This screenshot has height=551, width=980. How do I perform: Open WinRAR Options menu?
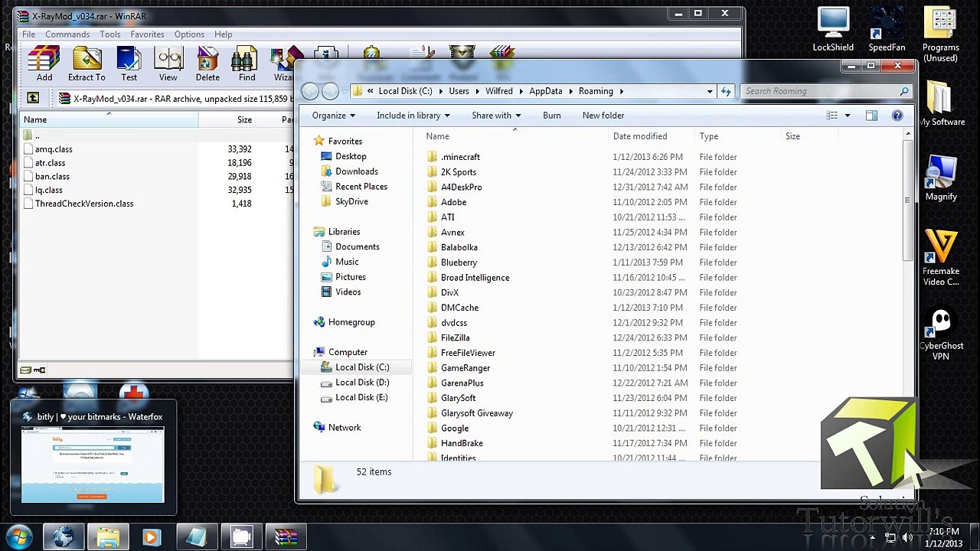[189, 34]
